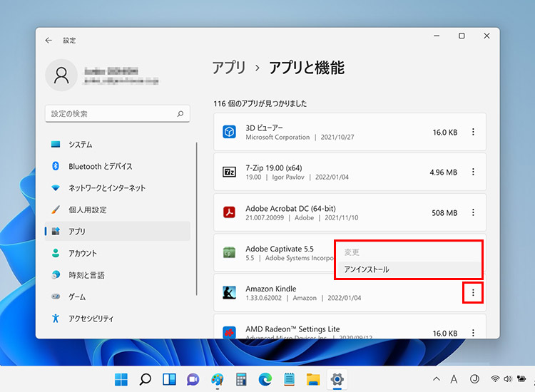Click the ゲーム controller icon
Viewport: 535px width, 392px height.
56,296
